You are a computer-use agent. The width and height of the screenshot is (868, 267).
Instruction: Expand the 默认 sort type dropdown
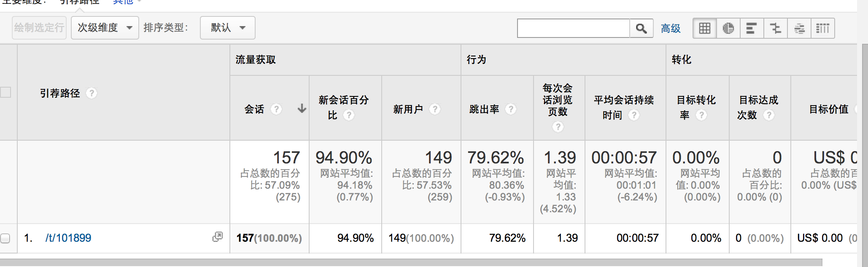(227, 28)
